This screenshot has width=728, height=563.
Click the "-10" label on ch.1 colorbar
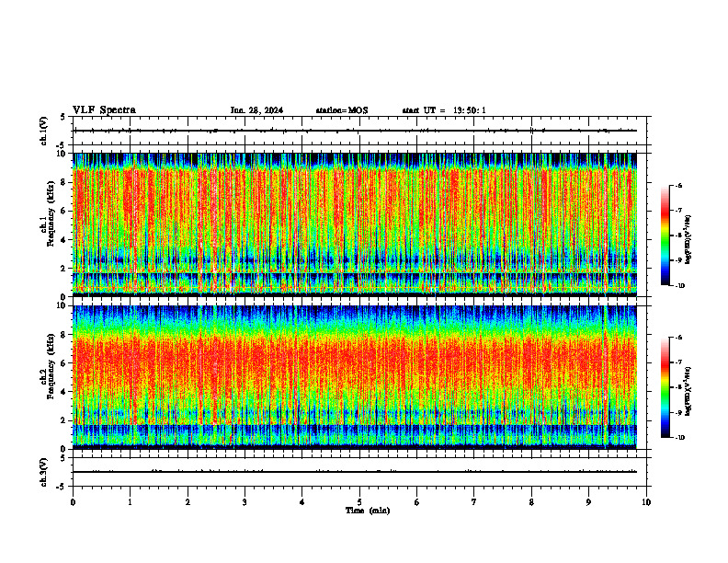click(x=679, y=286)
